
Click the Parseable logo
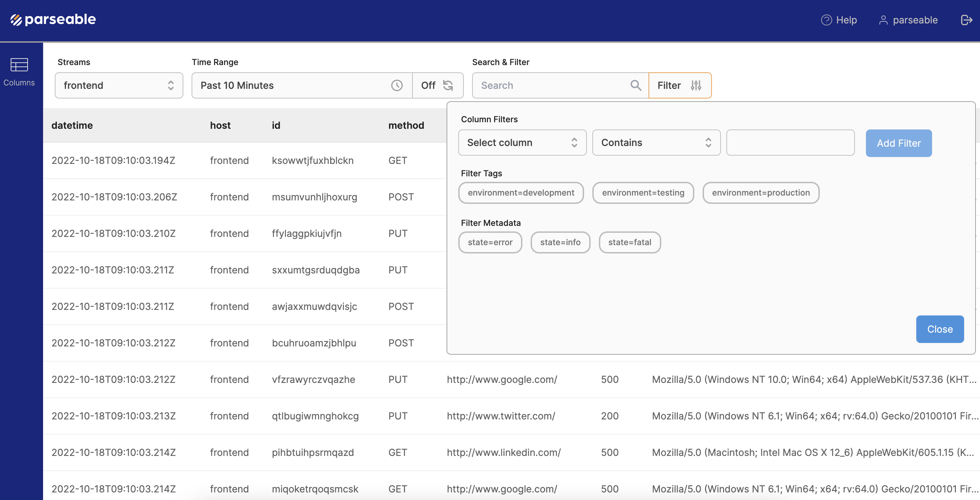[53, 19]
